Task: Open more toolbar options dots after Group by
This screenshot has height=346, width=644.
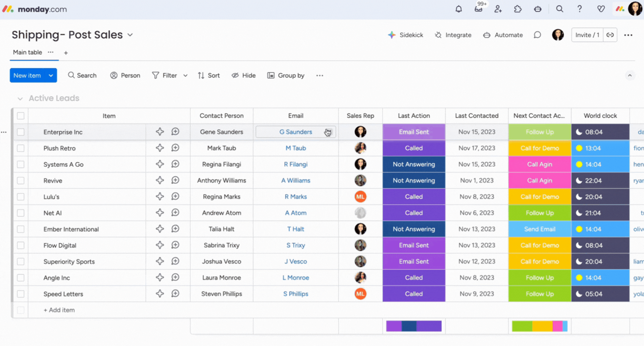Action: [x=320, y=76]
